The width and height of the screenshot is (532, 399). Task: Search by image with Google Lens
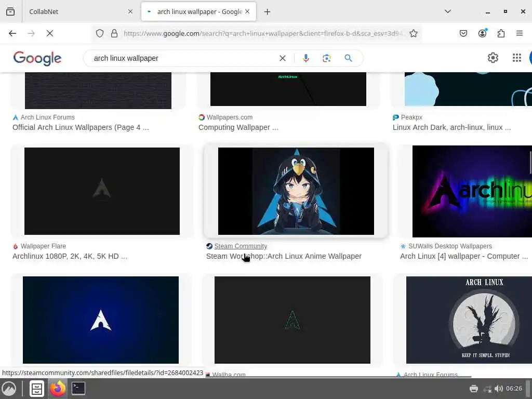[x=326, y=58]
